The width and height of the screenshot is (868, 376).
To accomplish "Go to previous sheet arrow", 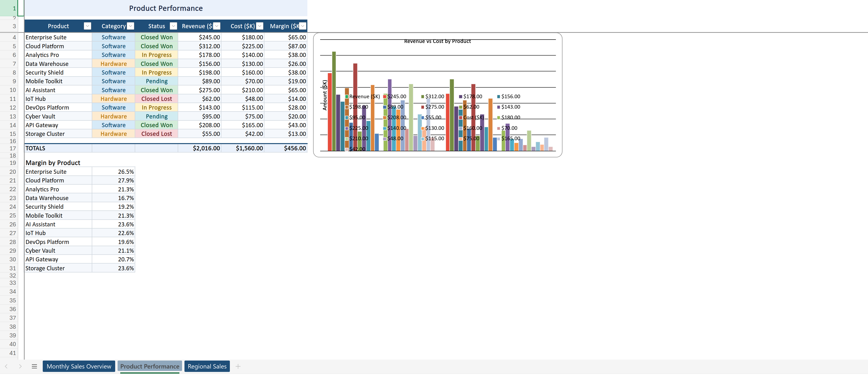I will (6, 366).
